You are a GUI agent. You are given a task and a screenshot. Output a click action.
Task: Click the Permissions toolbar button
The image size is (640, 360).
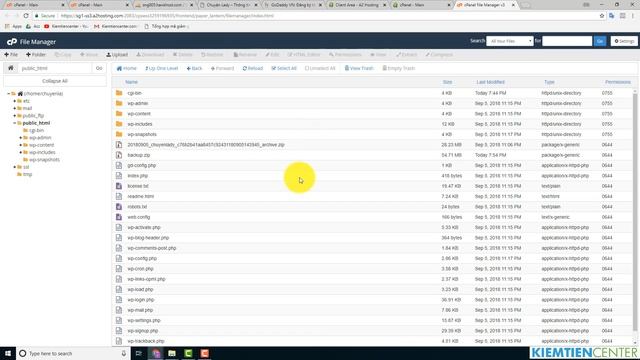click(x=345, y=54)
